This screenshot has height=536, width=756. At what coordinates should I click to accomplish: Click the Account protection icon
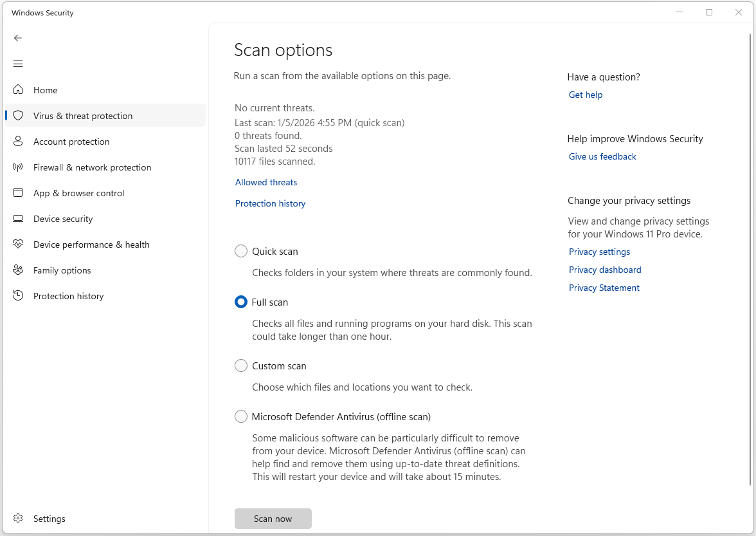(x=18, y=142)
